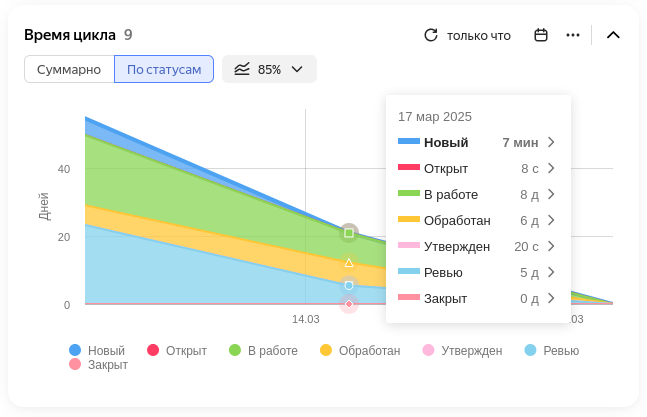Expand the В работе row arrow in the tooltip
647x417 pixels.
click(x=551, y=194)
